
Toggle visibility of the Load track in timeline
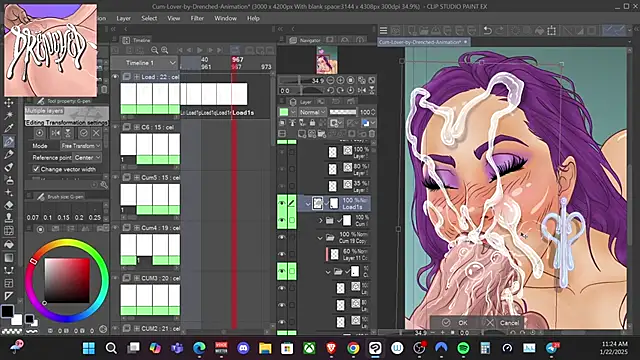click(115, 77)
